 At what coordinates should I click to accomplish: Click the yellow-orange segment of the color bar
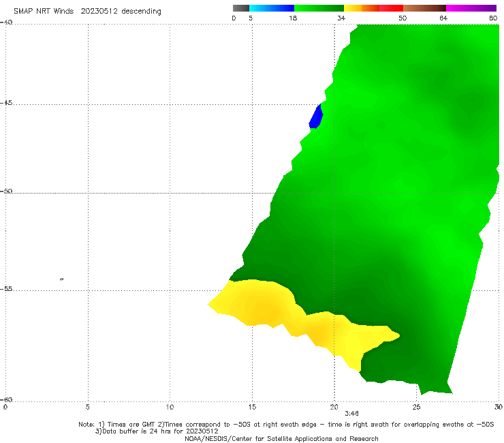click(361, 8)
